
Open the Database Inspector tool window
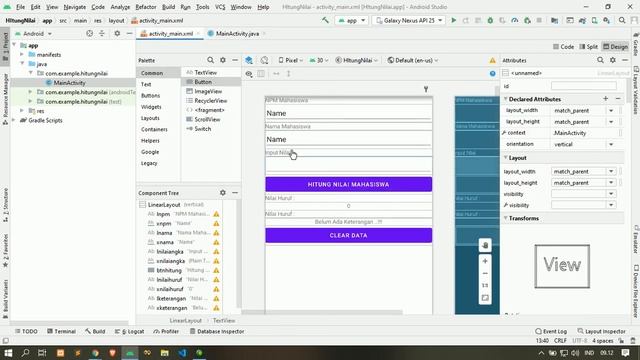217,331
